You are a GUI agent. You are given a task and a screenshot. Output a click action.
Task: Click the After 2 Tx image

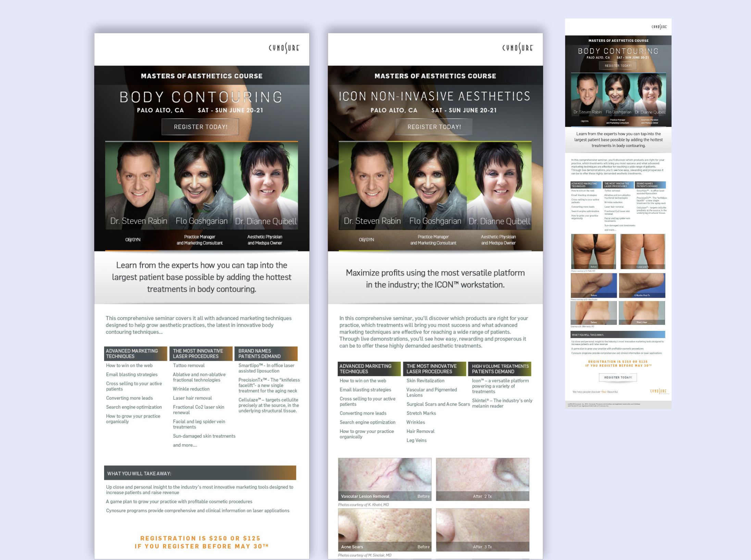483,479
